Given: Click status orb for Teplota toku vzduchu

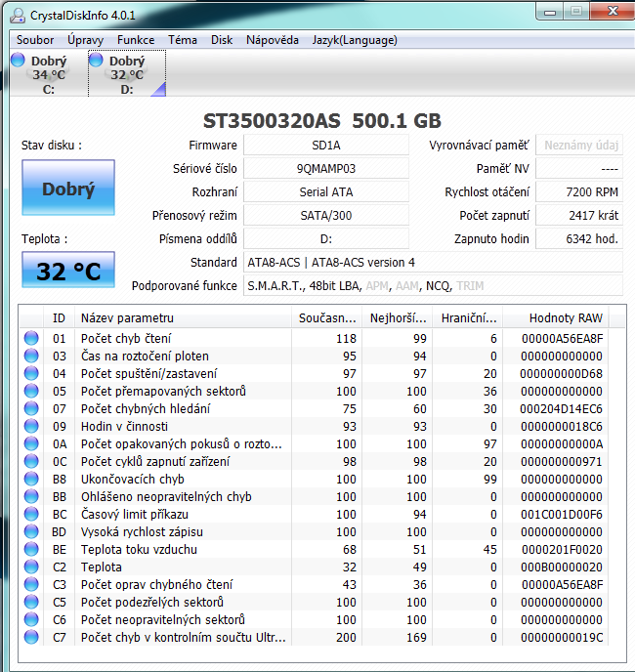Looking at the screenshot, I should tap(32, 550).
